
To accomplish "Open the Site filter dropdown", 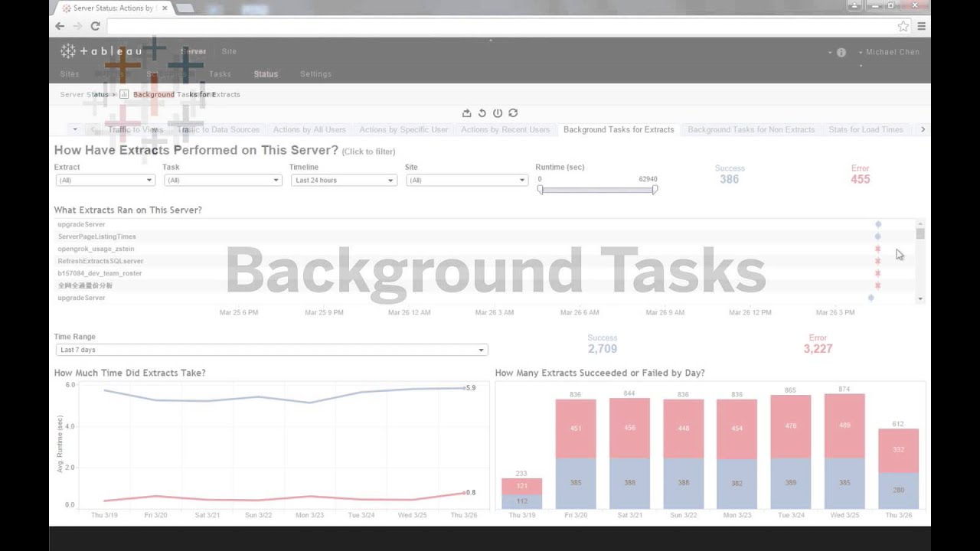I will pyautogui.click(x=467, y=181).
